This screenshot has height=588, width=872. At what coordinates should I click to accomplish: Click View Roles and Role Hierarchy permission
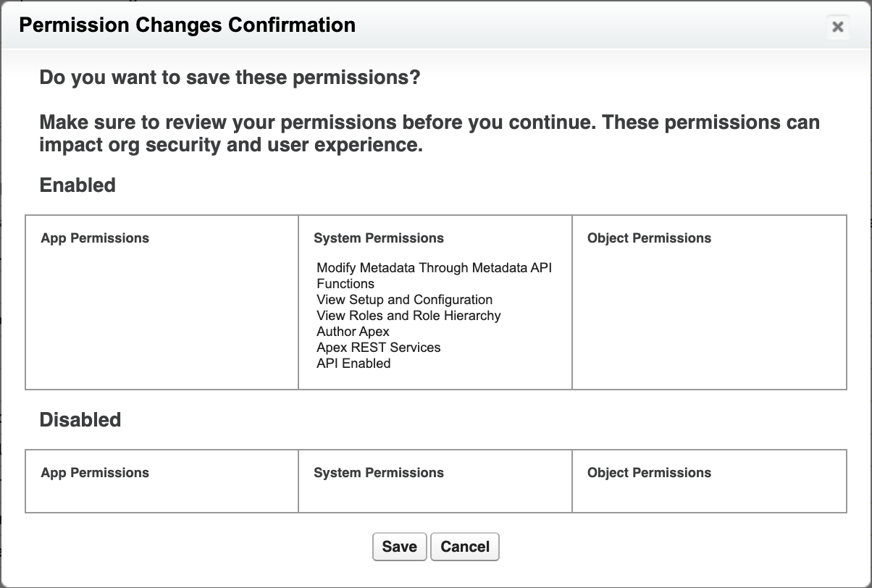408,316
